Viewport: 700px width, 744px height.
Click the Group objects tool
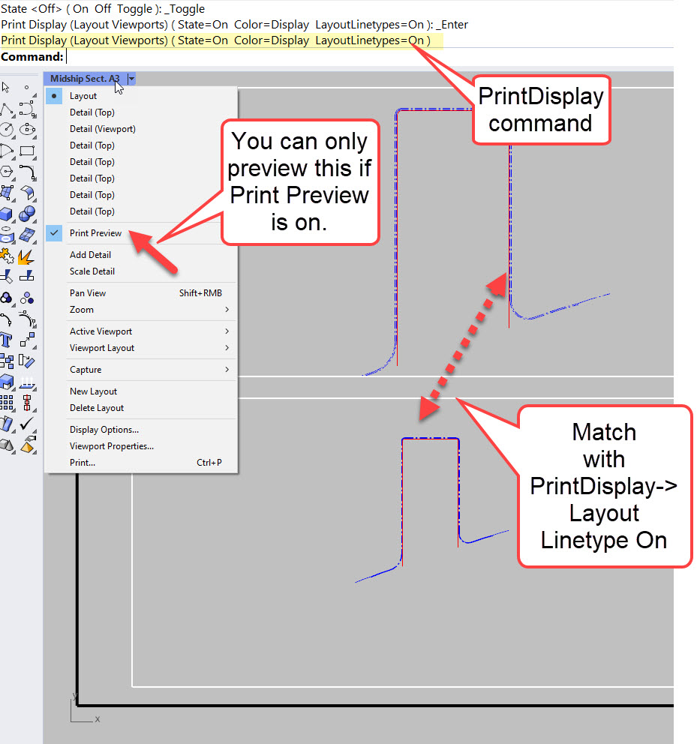(7, 298)
